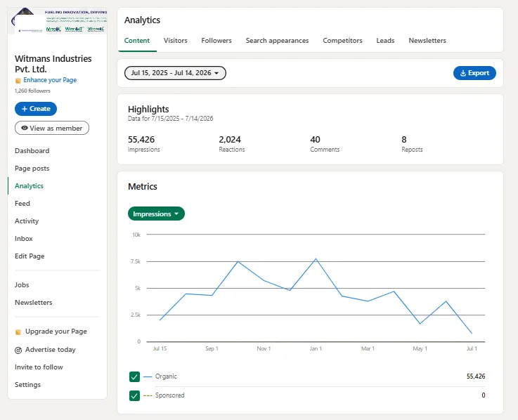
Task: Open Activity in sidebar
Action: pyautogui.click(x=27, y=221)
